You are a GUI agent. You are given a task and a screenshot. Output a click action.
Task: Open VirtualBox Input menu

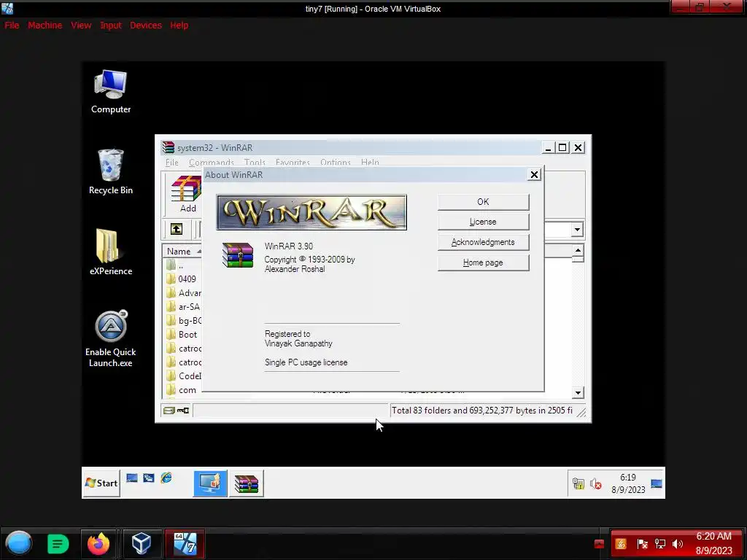point(111,26)
